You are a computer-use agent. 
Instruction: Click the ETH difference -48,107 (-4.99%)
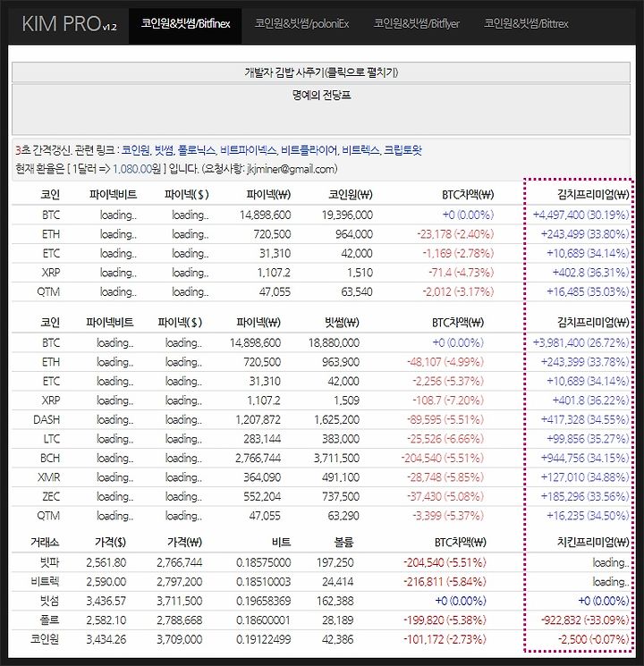click(445, 362)
